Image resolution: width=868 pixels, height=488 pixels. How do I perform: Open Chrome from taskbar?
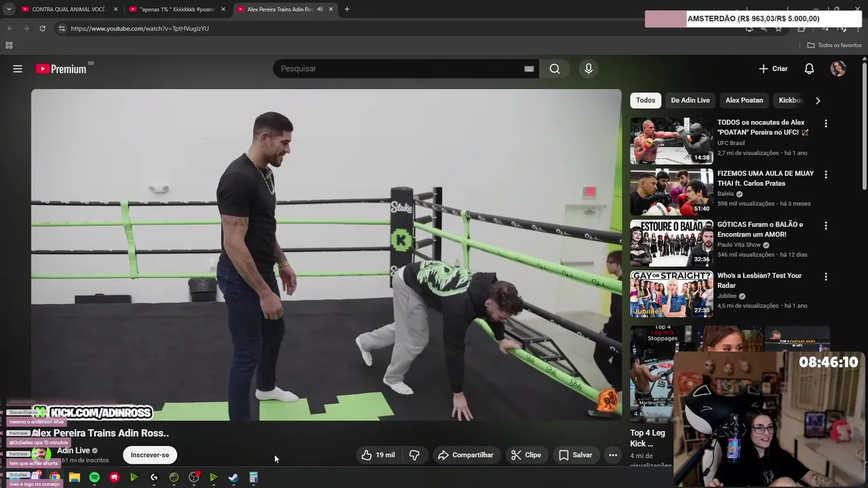tap(54, 477)
